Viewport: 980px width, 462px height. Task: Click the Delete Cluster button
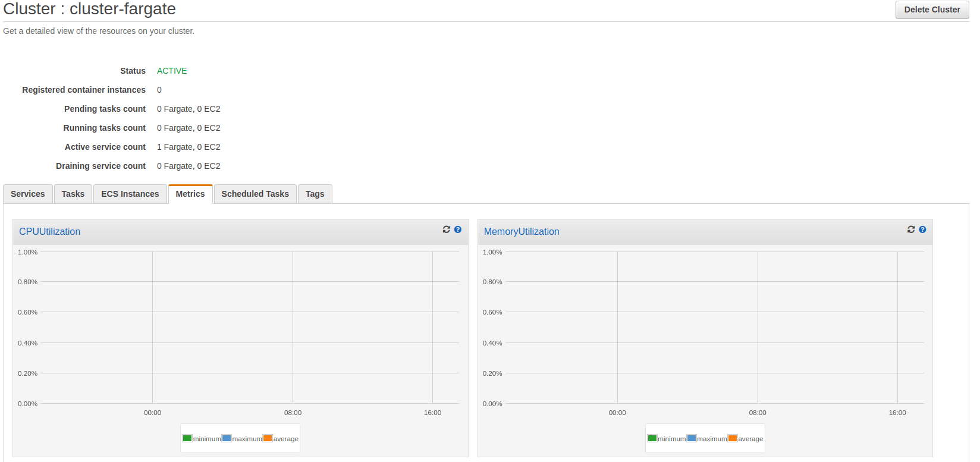tap(932, 10)
